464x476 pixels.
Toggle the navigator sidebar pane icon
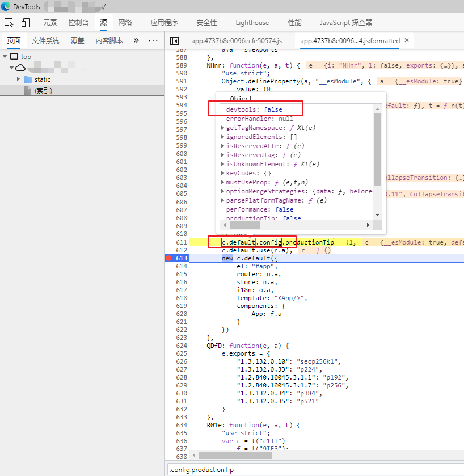point(175,41)
